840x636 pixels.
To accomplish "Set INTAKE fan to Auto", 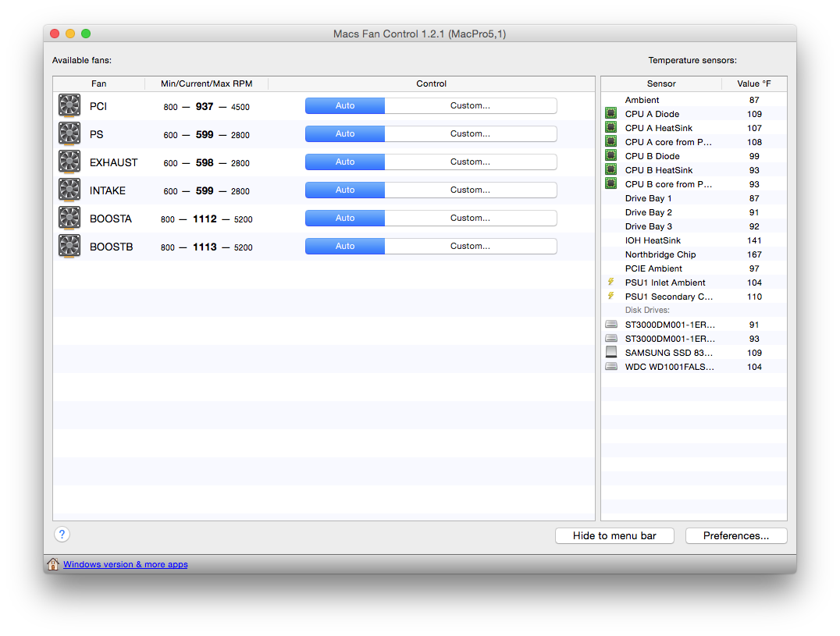I will (344, 190).
